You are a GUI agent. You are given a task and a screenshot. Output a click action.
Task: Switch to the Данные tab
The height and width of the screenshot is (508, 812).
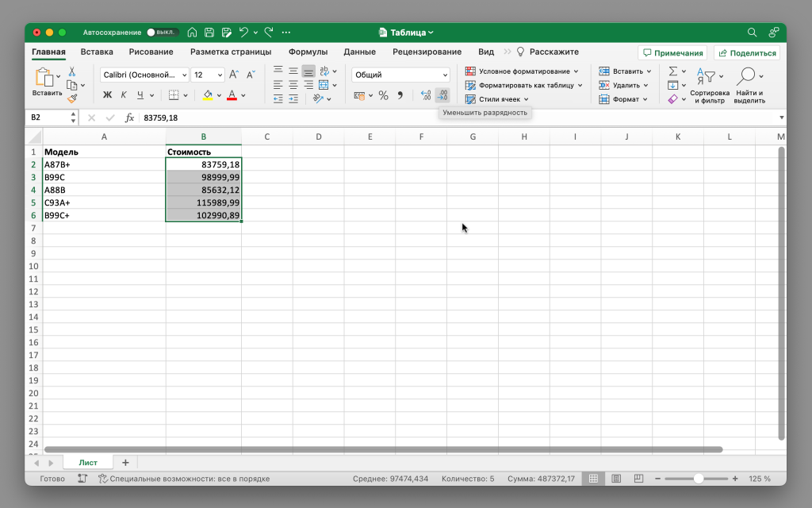pyautogui.click(x=359, y=52)
